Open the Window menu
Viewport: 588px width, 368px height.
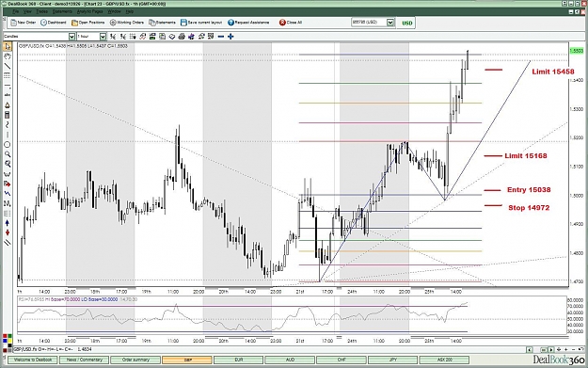click(115, 11)
